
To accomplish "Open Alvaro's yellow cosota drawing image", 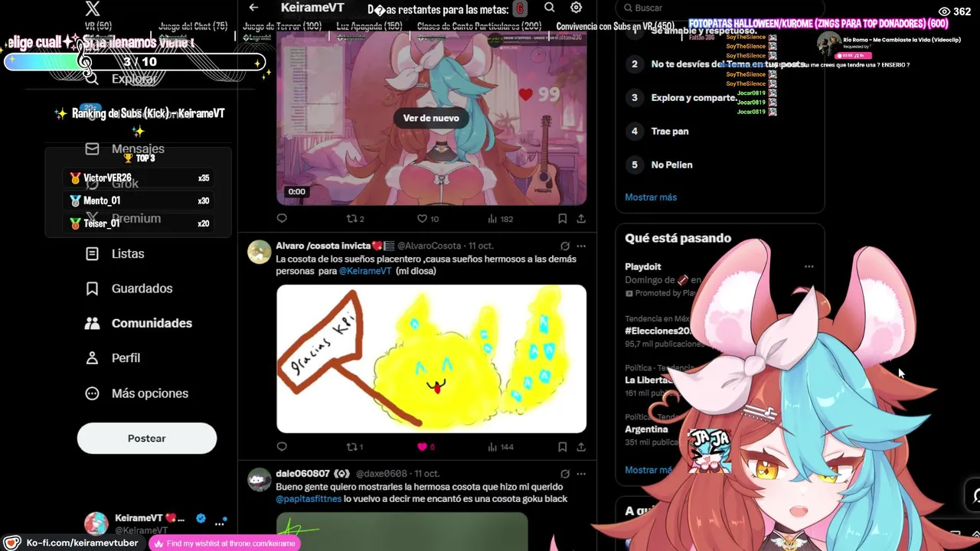I will click(431, 359).
